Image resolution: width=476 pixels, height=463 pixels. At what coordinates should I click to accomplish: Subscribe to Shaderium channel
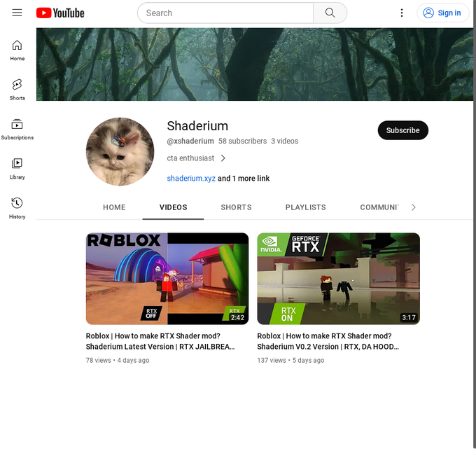click(402, 130)
